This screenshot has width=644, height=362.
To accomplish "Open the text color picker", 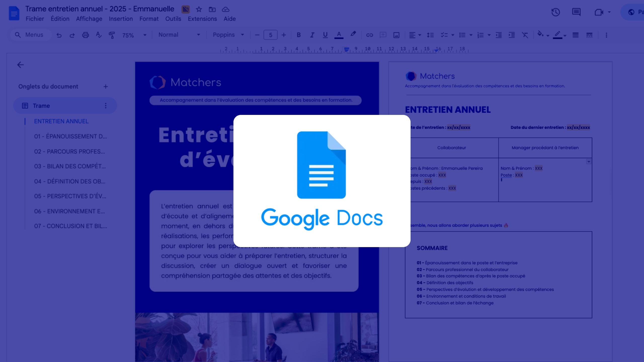I will coord(339,35).
